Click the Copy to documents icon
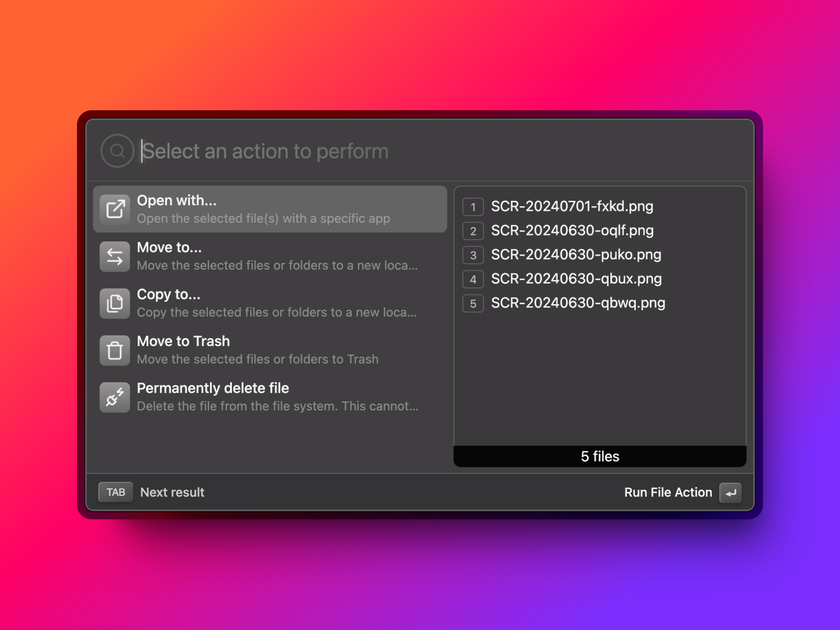This screenshot has width=840, height=630. pyautogui.click(x=115, y=303)
